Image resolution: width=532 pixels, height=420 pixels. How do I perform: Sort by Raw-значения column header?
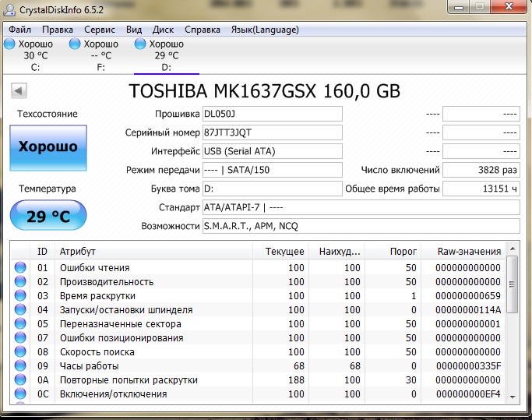(x=467, y=251)
